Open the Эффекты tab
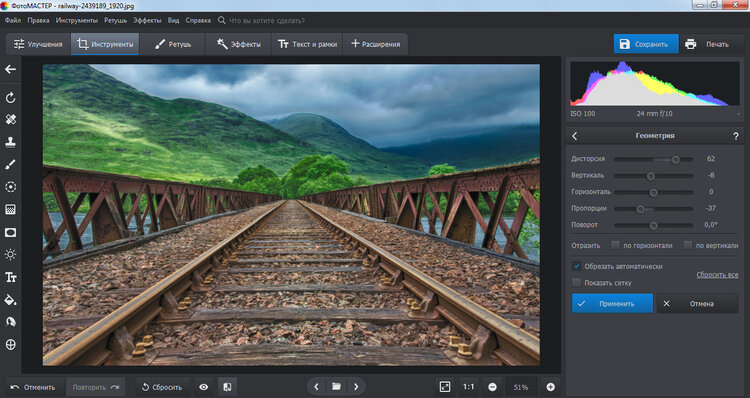The image size is (750, 398). pos(238,44)
